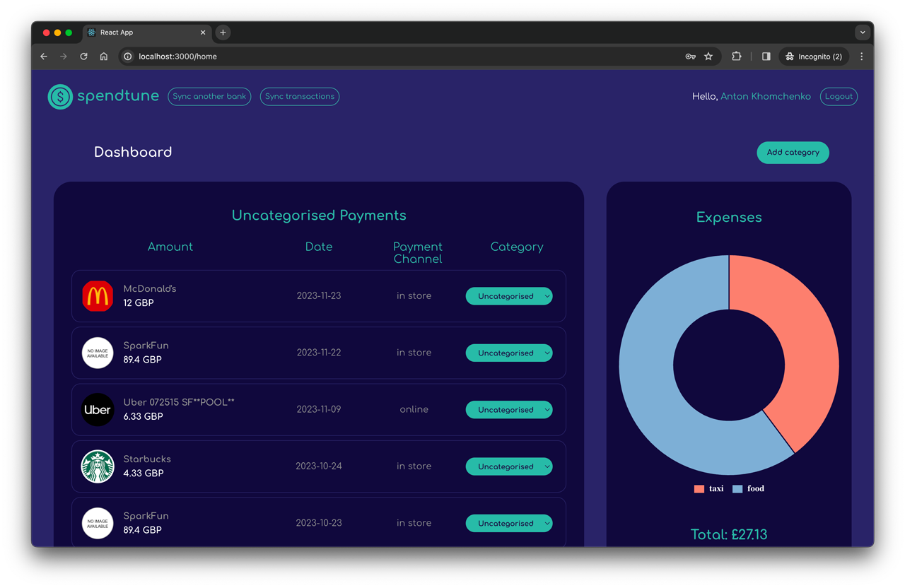Viewport: 905px width, 588px height.
Task: Click the Anton Khomchenko user name
Action: (766, 97)
